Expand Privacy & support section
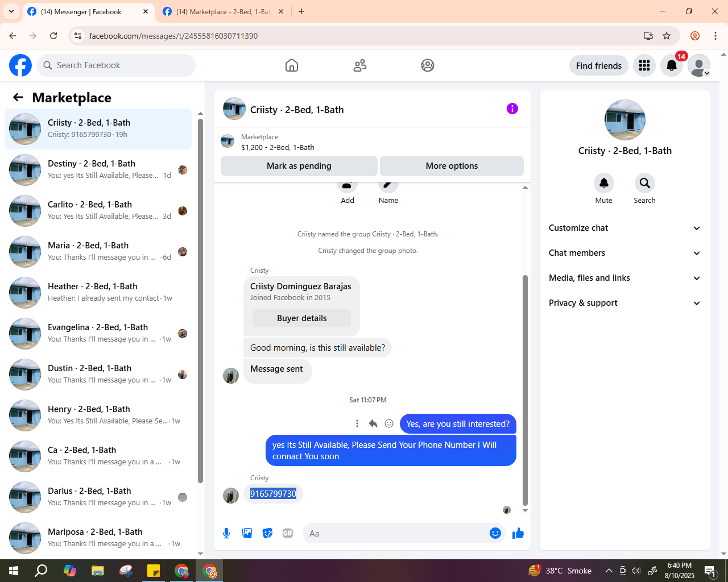This screenshot has width=728, height=582. 624,303
